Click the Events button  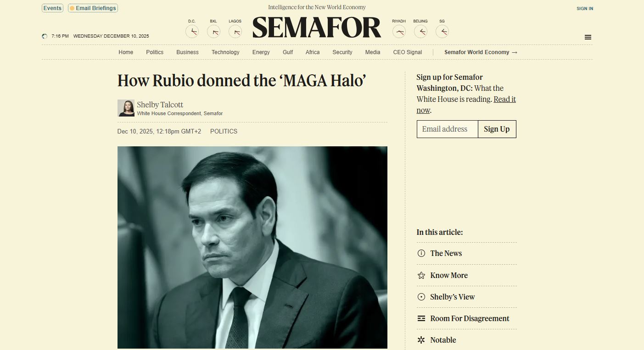click(x=52, y=8)
